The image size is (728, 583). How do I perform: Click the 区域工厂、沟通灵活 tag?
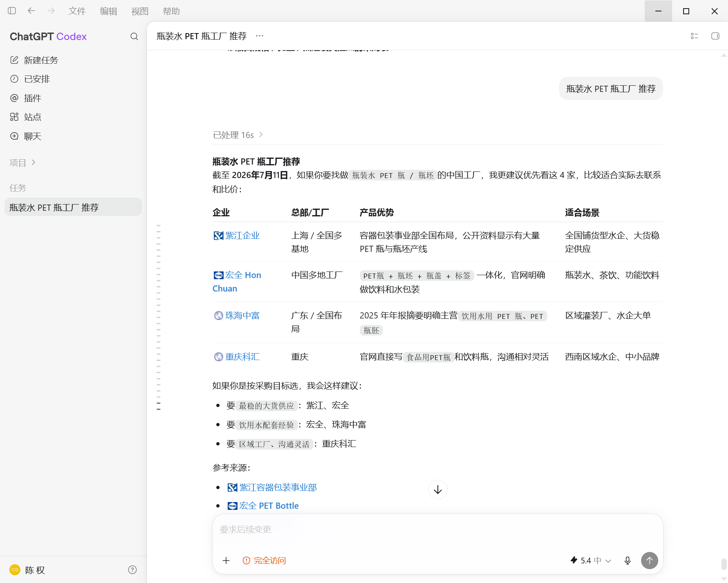274,444
